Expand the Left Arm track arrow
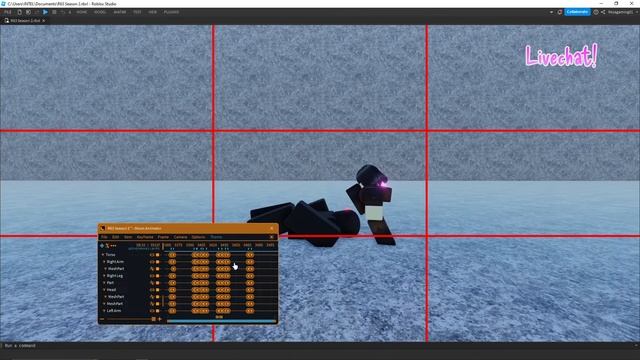Image resolution: width=640 pixels, height=360 pixels. pyautogui.click(x=104, y=310)
